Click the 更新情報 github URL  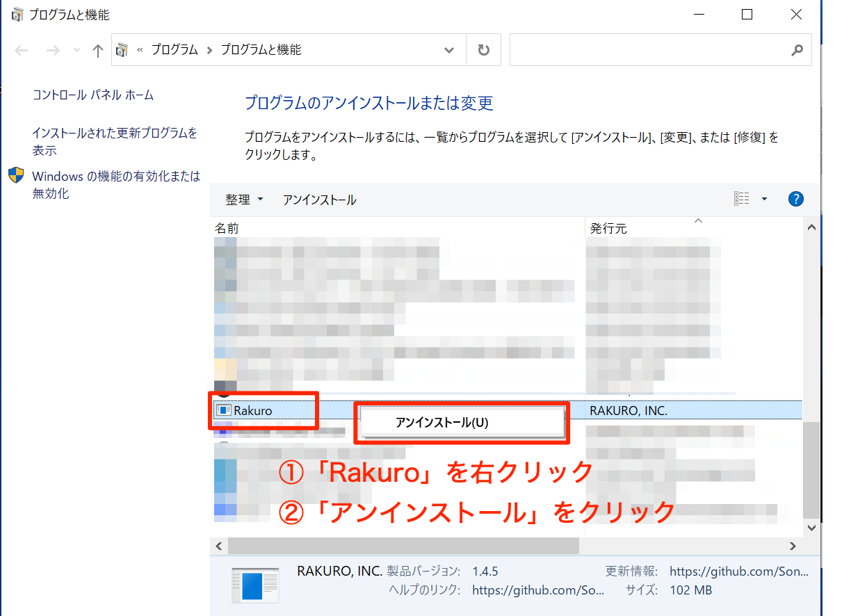(x=739, y=572)
